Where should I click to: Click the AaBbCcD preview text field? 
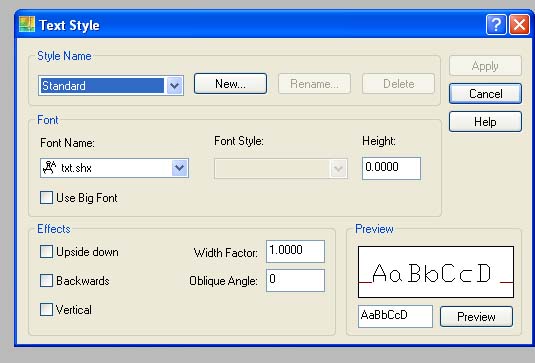coord(395,316)
